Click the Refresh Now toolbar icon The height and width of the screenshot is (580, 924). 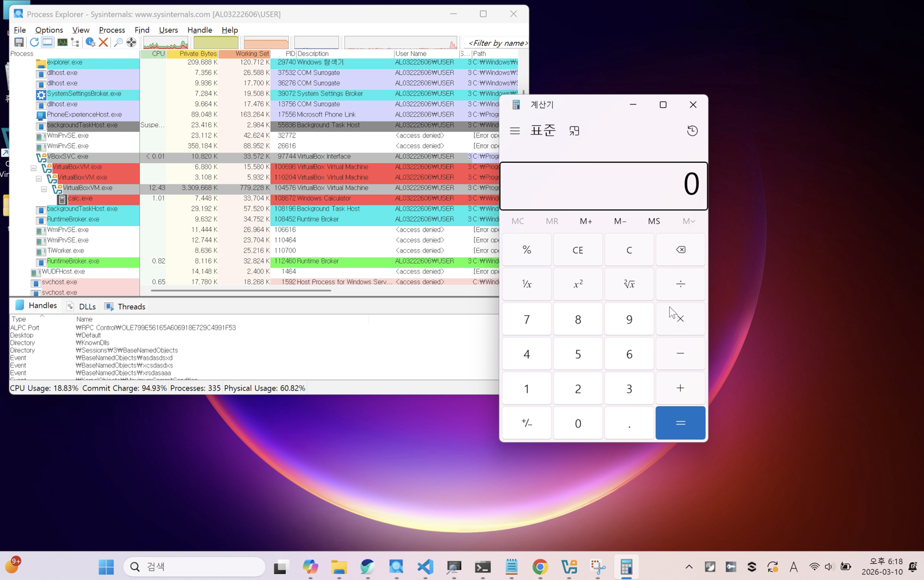(34, 42)
